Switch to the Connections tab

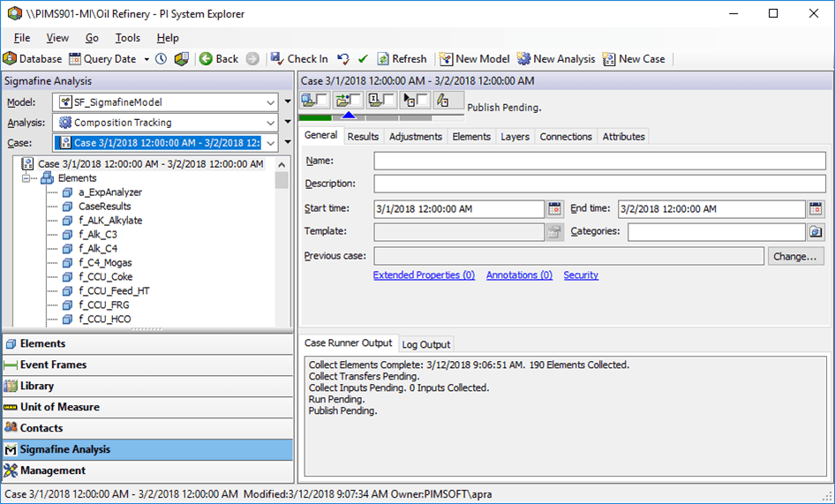[x=566, y=137]
